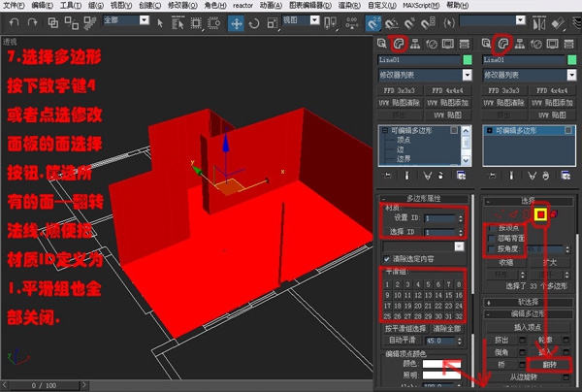Open 修改器列表 dropdown in left panel
Screen dimensions: 582x392
467,76
